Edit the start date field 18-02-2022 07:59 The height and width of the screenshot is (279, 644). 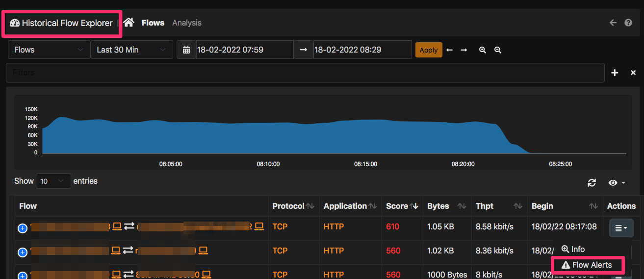245,50
